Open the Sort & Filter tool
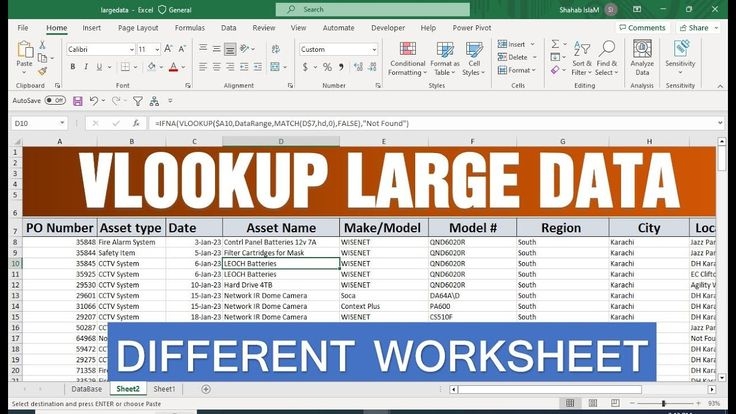 click(581, 59)
